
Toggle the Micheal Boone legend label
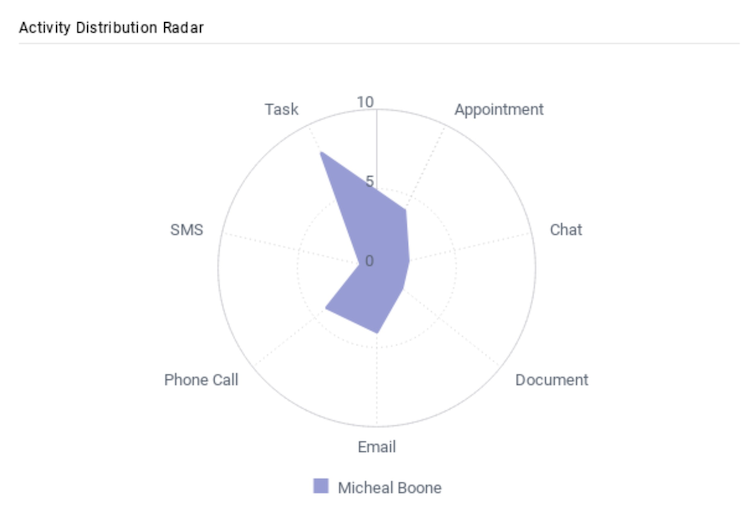pyautogui.click(x=390, y=487)
